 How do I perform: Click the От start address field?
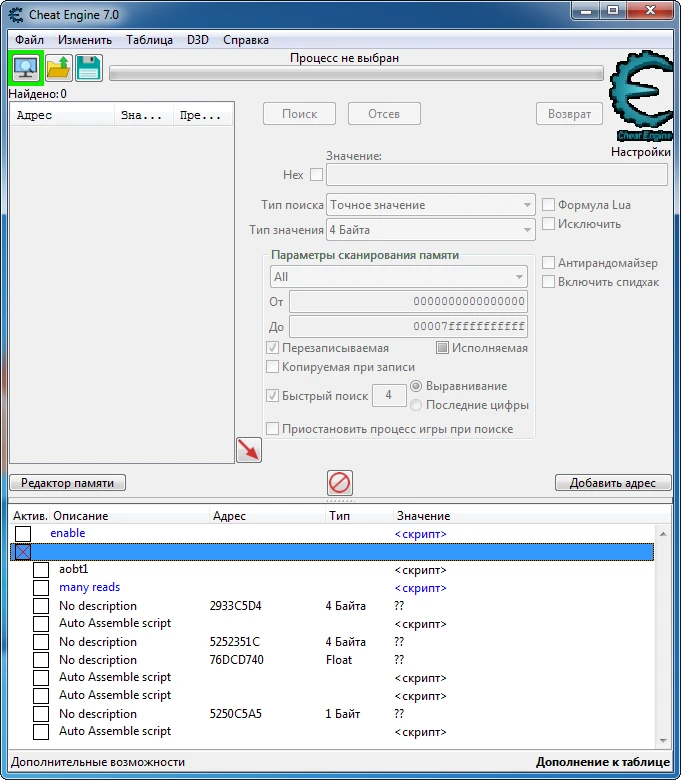(408, 301)
